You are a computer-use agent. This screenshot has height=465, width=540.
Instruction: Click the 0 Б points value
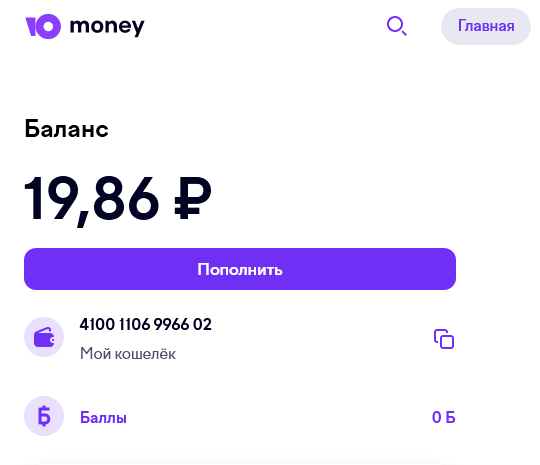[444, 417]
